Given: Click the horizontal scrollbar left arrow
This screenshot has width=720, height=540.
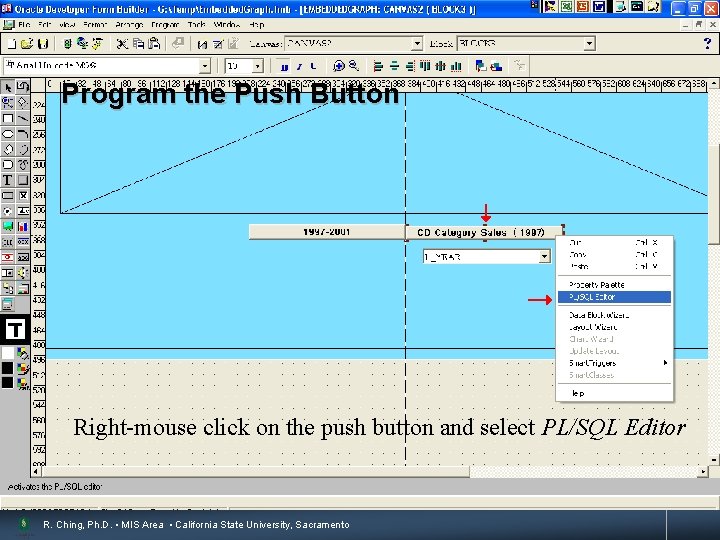Looking at the screenshot, I should coord(37,472).
